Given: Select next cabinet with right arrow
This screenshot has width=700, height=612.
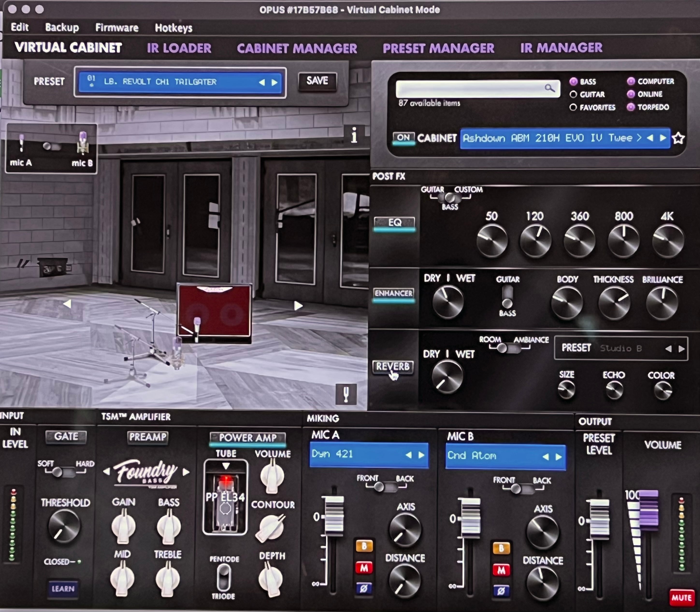Looking at the screenshot, I should pyautogui.click(x=663, y=138).
